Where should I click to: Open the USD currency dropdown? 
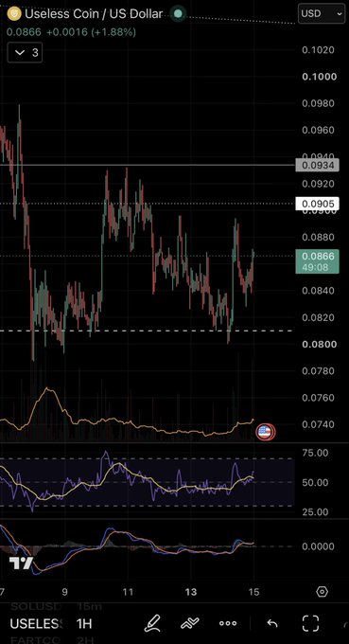point(322,13)
